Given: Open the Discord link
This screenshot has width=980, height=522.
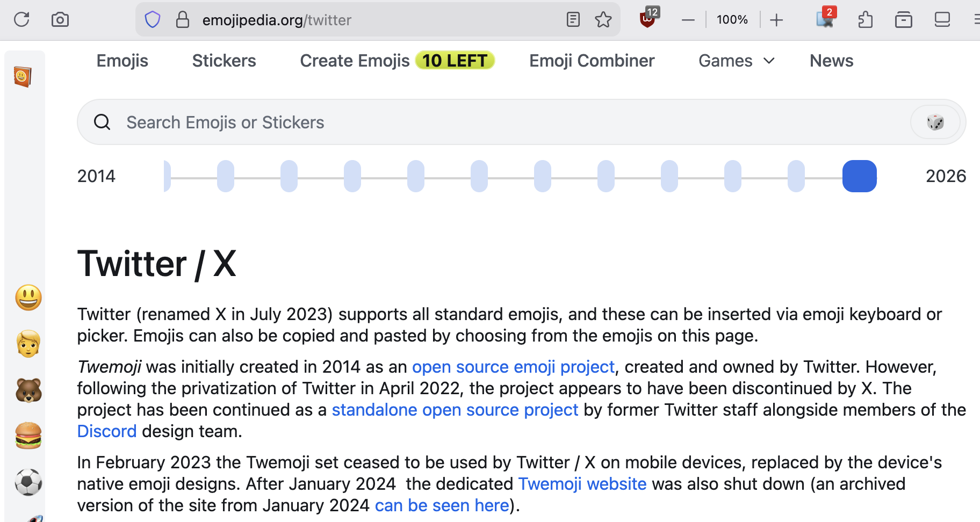Looking at the screenshot, I should pos(107,431).
